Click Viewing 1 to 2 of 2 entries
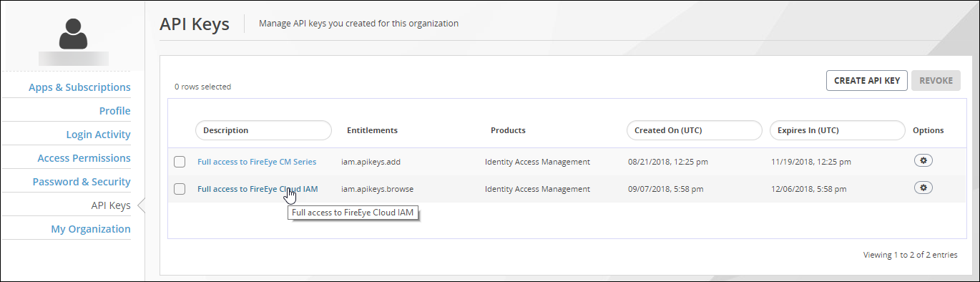This screenshot has height=282, width=980. (911, 254)
